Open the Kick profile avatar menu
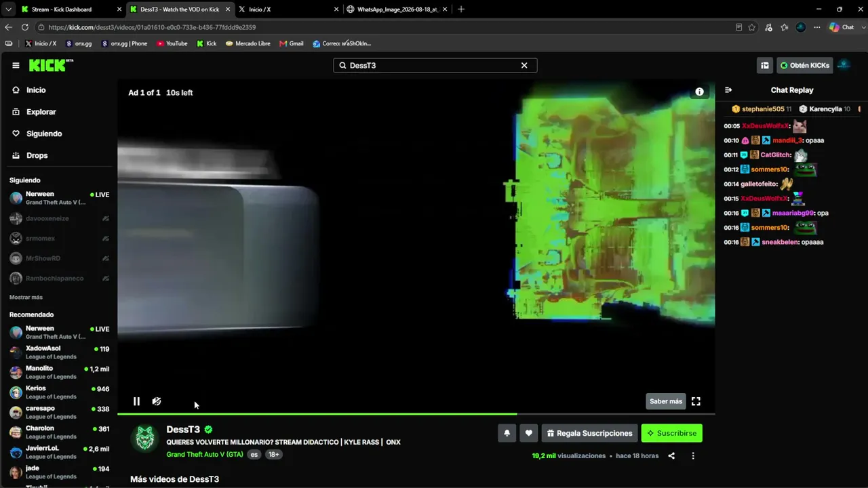Image resolution: width=868 pixels, height=488 pixels. (x=844, y=65)
